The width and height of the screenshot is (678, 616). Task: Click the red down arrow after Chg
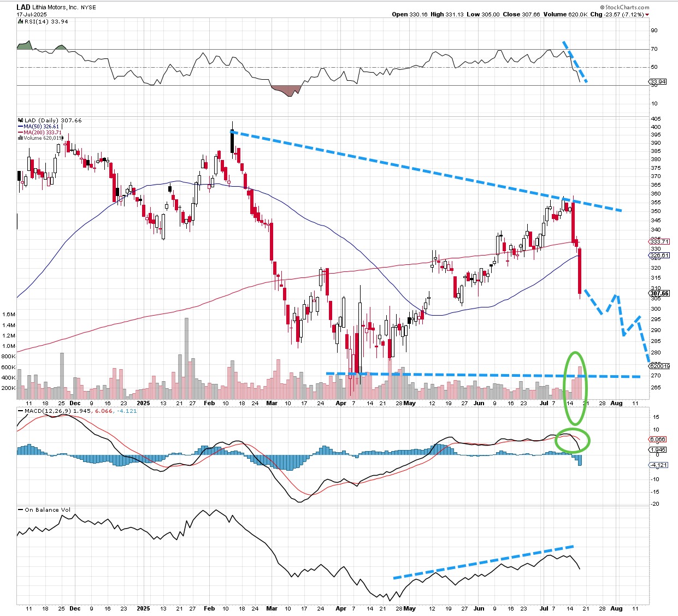click(647, 15)
